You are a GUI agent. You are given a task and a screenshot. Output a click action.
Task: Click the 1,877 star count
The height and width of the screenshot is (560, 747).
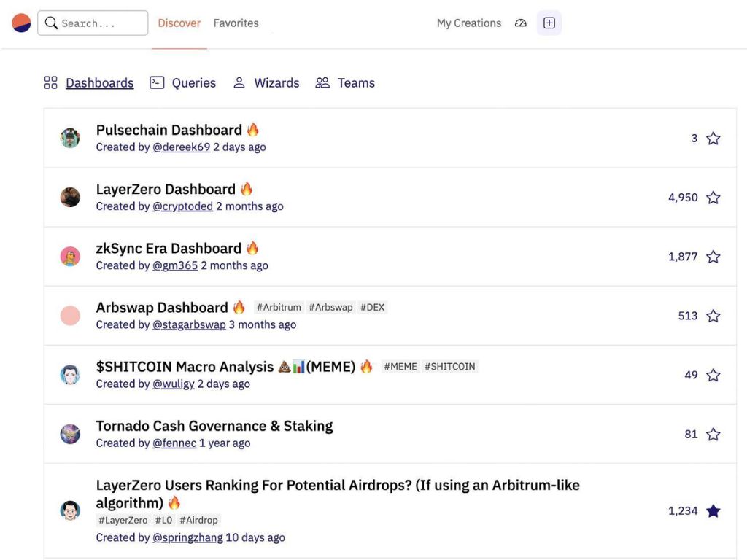tap(683, 257)
